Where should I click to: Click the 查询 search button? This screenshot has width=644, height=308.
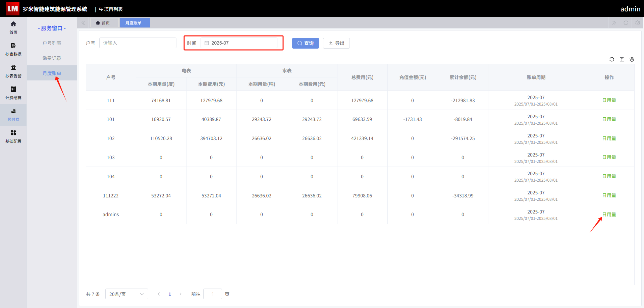pos(306,43)
